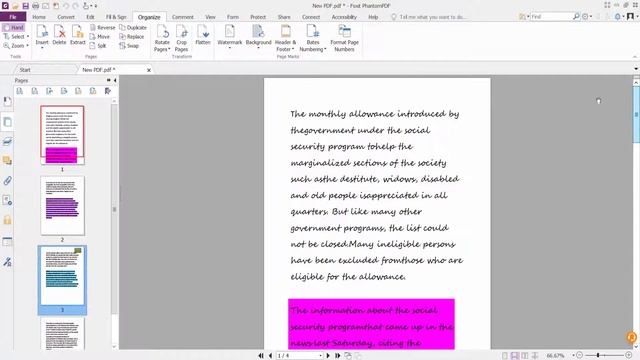Click Replace pages button
The width and height of the screenshot is (640, 360).
[132, 36]
